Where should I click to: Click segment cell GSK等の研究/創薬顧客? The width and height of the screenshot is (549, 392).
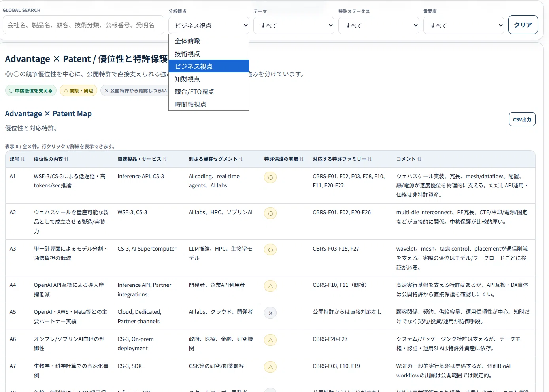[x=216, y=366]
